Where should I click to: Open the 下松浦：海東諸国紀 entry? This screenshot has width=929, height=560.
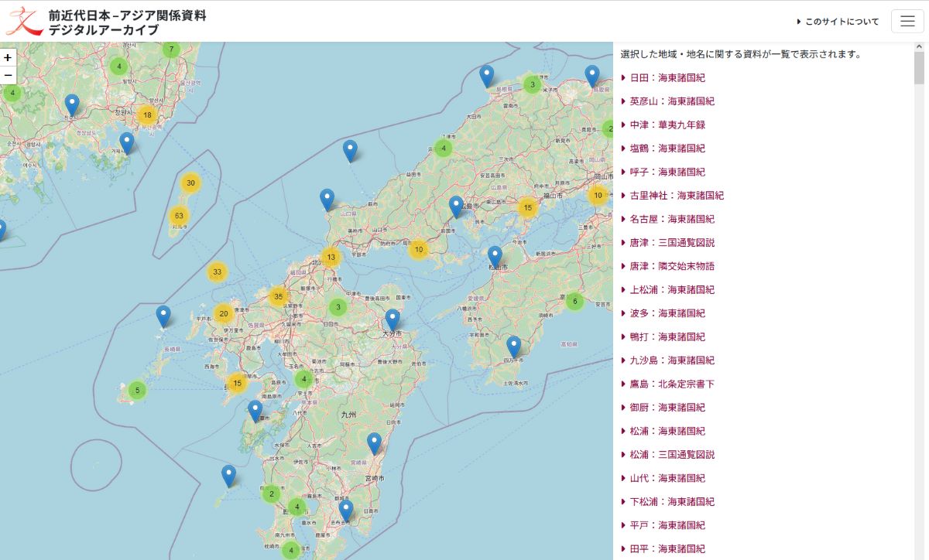pyautogui.click(x=672, y=502)
